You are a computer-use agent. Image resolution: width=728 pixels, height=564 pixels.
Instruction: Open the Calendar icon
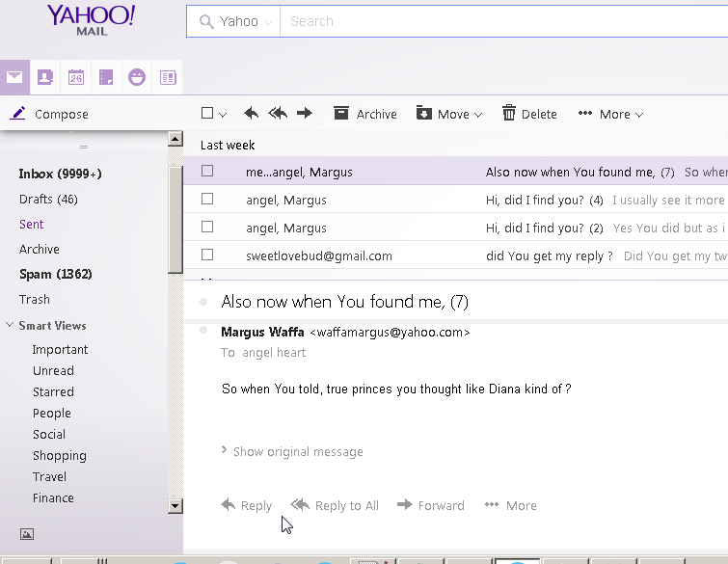pos(75,77)
